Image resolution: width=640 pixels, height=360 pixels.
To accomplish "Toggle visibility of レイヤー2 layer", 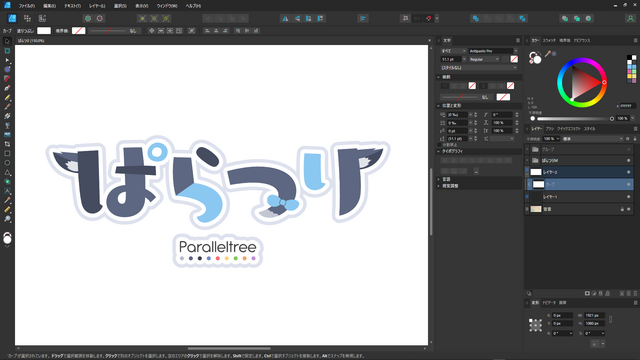I will pos(629,172).
